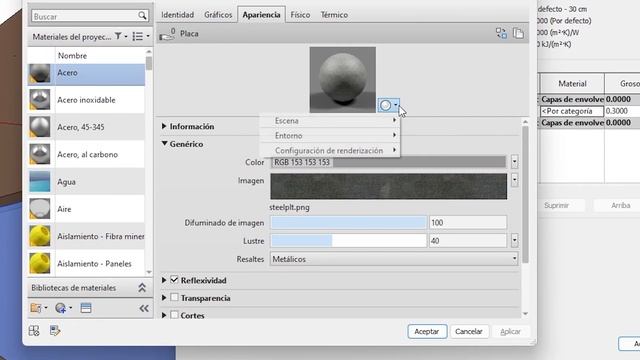Image resolution: width=640 pixels, height=360 pixels.
Task: Collapse the left panel with double chevron
Action: [x=144, y=308]
